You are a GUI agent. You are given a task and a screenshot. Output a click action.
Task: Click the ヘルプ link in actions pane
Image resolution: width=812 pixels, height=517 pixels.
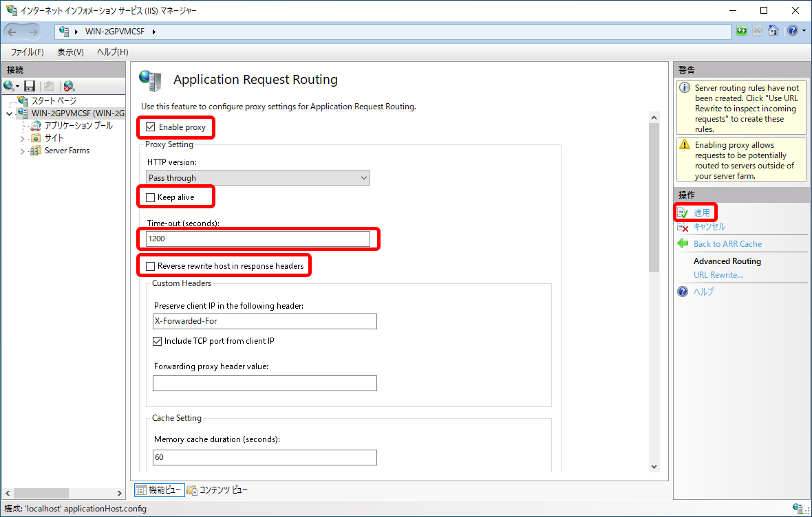coord(703,291)
